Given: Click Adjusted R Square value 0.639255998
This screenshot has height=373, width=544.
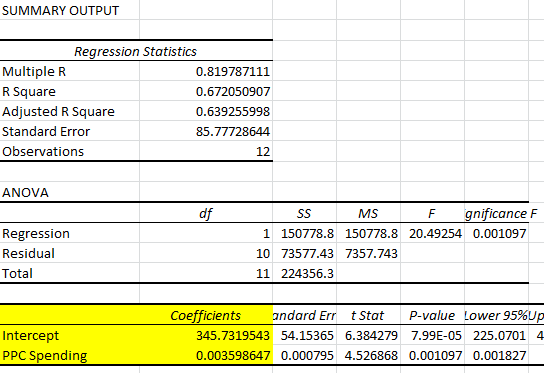Looking at the screenshot, I should click(x=206, y=112).
